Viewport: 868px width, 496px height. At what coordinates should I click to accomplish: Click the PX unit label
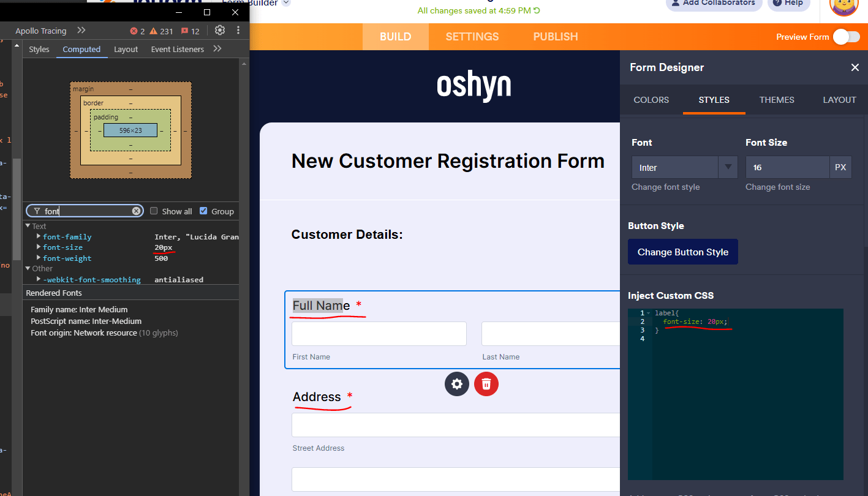[840, 167]
